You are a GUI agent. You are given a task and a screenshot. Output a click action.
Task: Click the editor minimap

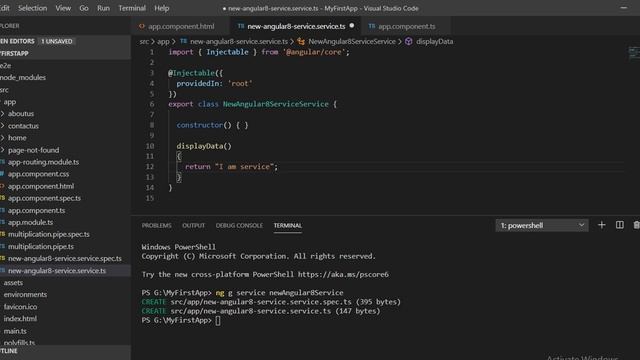click(634, 53)
